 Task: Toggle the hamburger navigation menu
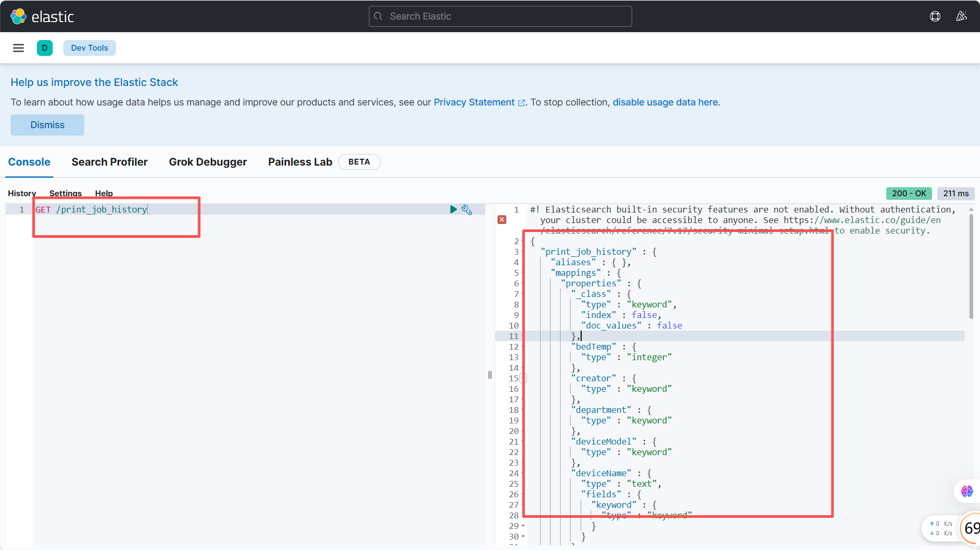click(x=18, y=48)
